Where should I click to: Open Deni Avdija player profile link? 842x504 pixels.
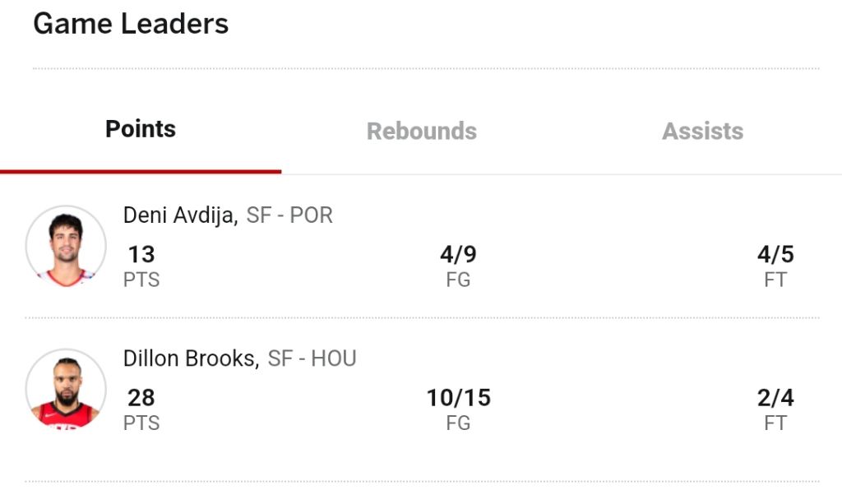180,215
